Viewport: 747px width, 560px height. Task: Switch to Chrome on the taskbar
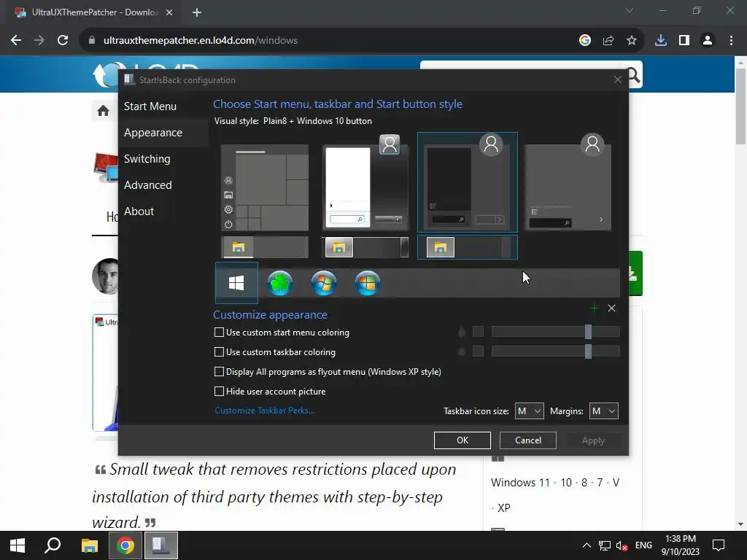pos(125,545)
